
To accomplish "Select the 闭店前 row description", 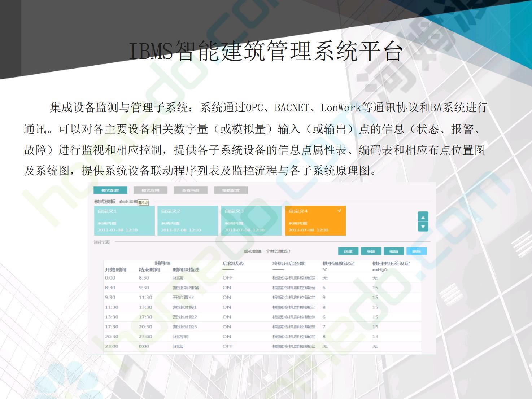I will tap(180, 336).
